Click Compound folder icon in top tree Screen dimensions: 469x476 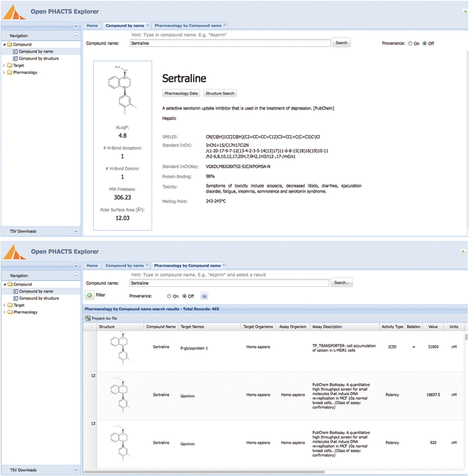[x=9, y=44]
